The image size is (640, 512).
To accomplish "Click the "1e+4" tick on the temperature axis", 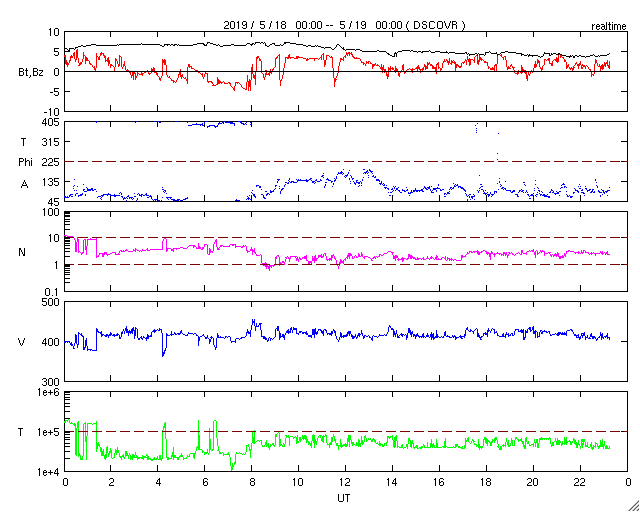I will pos(48,472).
